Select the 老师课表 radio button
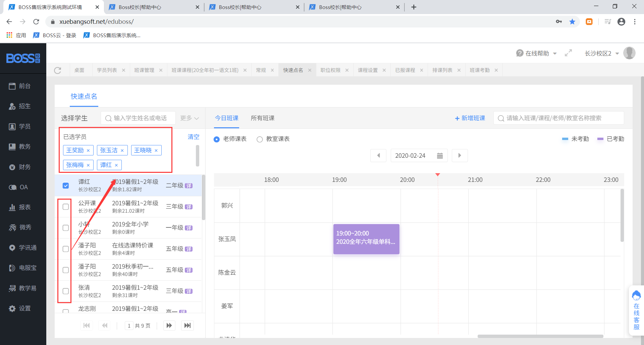The width and height of the screenshot is (644, 345). click(x=217, y=139)
